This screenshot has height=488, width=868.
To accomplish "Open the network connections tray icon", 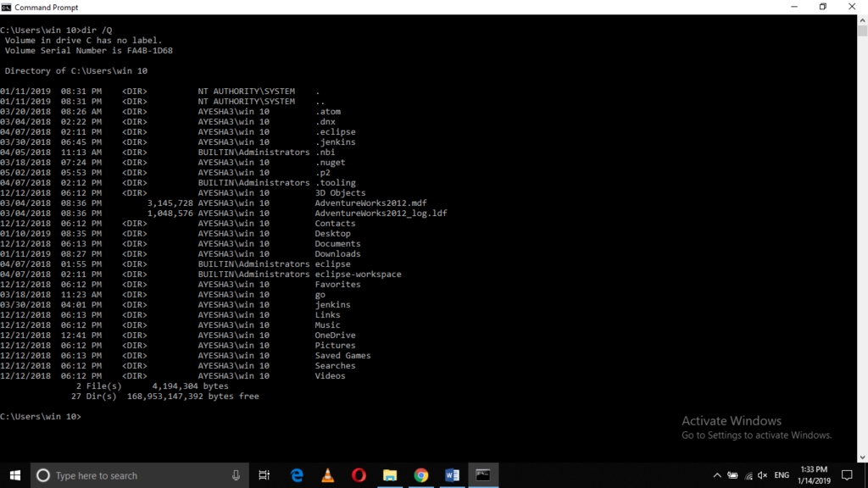I will tap(747, 475).
